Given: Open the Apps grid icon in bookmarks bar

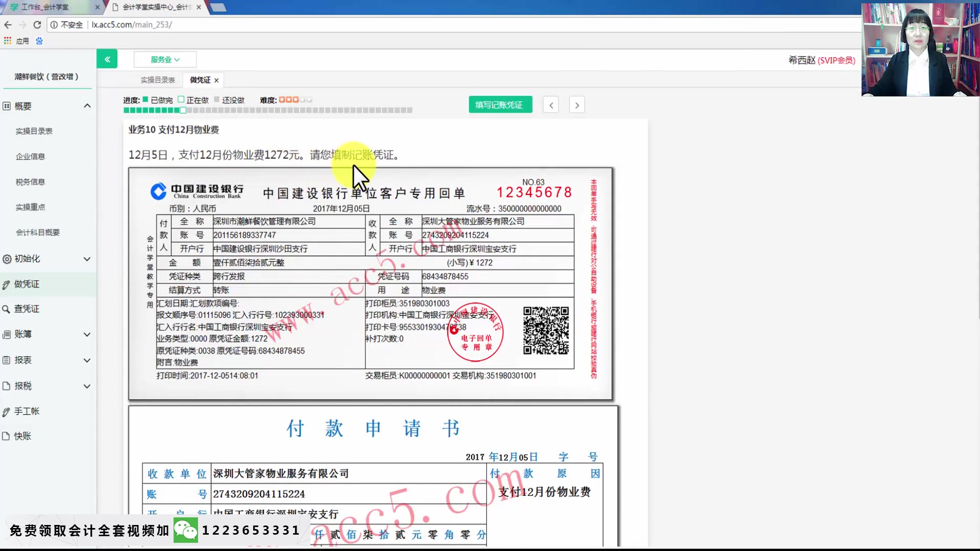Looking at the screenshot, I should pos(8,41).
